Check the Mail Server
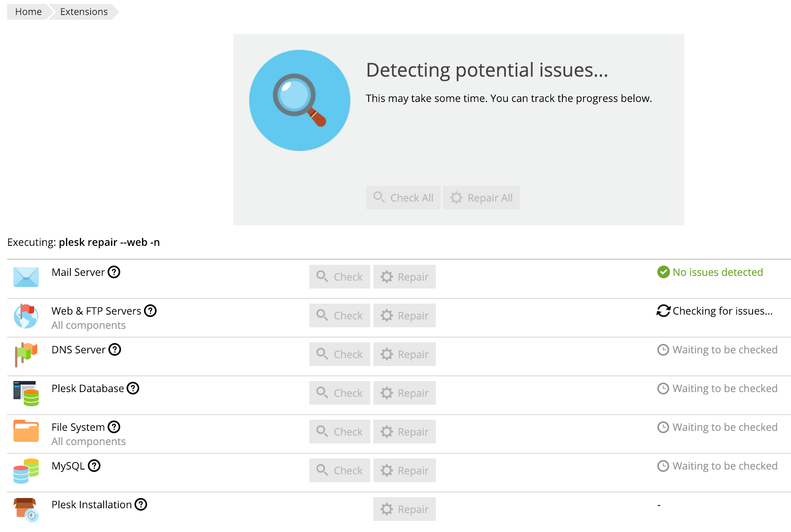 point(340,277)
